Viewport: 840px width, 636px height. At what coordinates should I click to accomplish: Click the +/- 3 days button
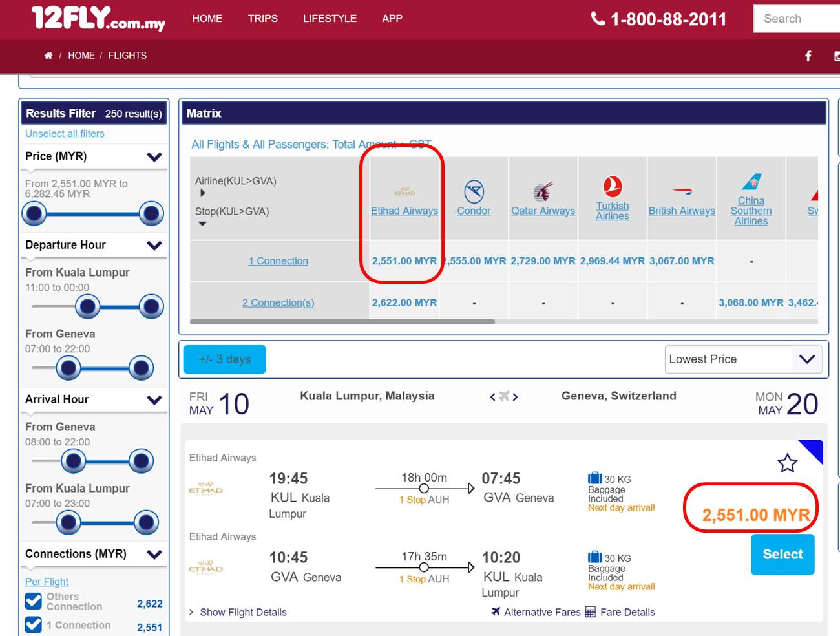click(x=224, y=359)
